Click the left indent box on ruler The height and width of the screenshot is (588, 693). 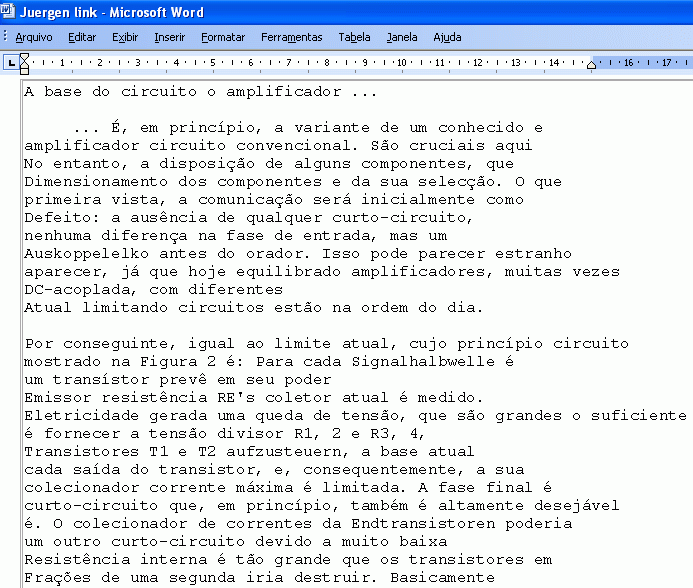click(x=24, y=71)
